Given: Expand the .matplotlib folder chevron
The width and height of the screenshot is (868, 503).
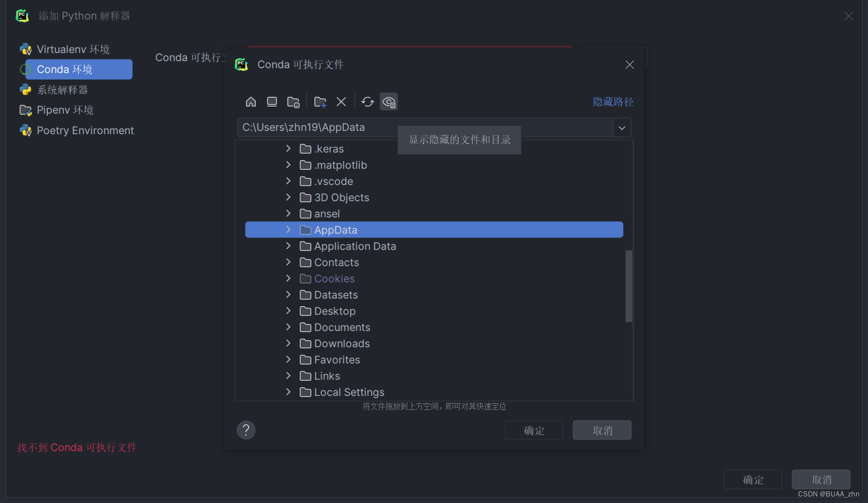Looking at the screenshot, I should click(x=288, y=164).
